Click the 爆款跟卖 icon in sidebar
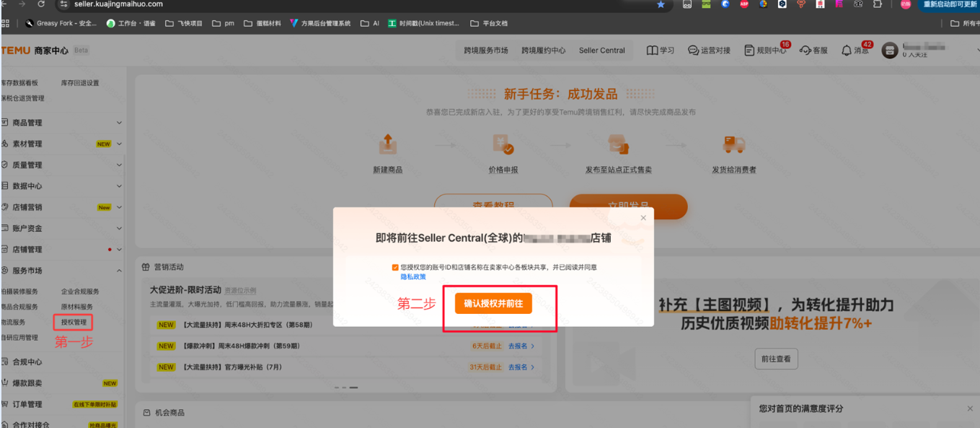 click(x=5, y=383)
